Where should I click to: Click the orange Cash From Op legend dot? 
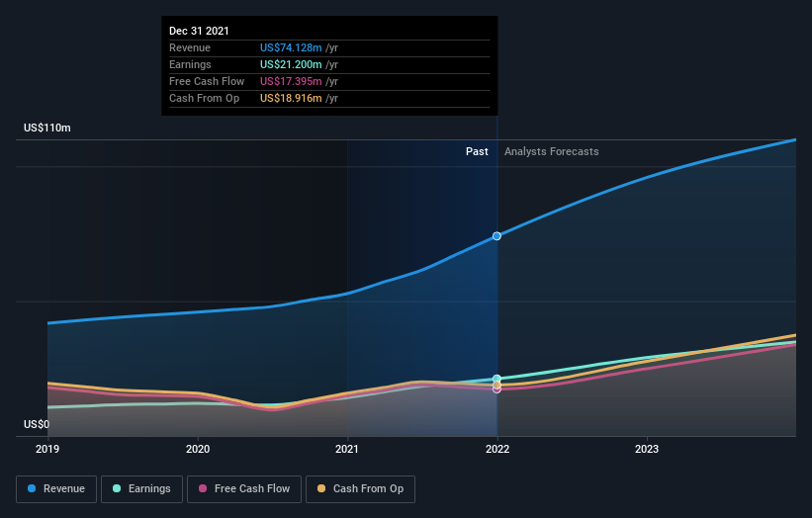tap(321, 488)
